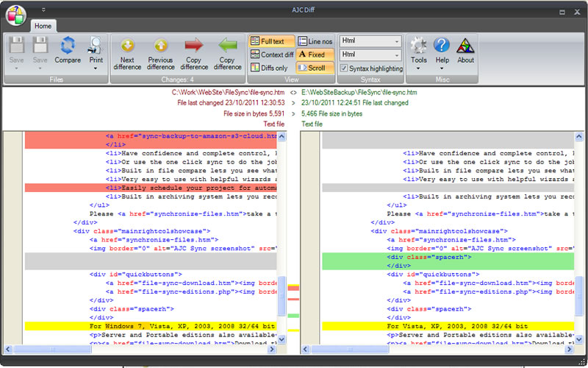Screen dimensions: 588x368
Task: Click the top red-yellow marker in overview bar
Action: tap(293, 288)
